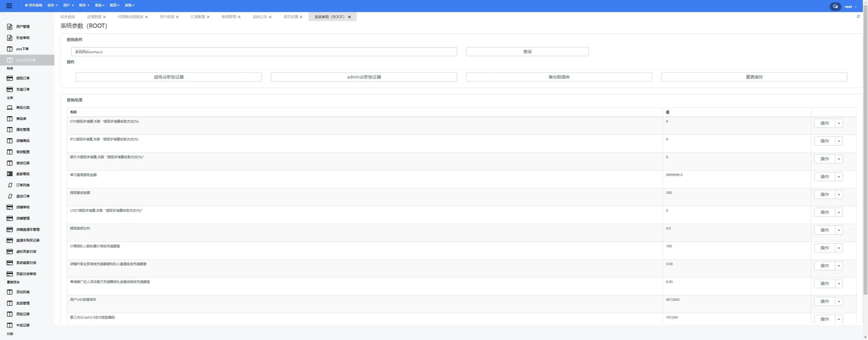Expand the 业务 top menu
868x340 pixels.
[x=53, y=5]
